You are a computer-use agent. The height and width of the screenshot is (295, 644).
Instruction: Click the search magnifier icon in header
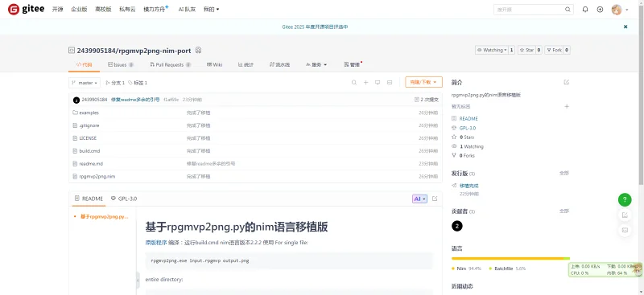click(x=568, y=10)
